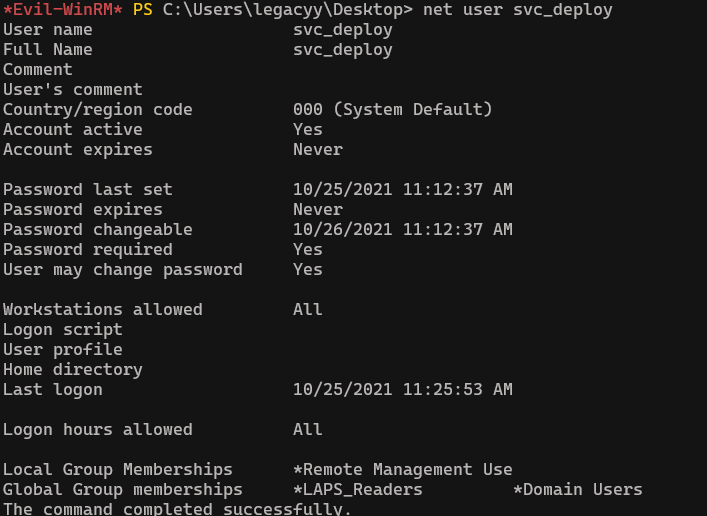Click the 'Password last set' timestamp
Screen dimensions: 707x516
coord(402,190)
